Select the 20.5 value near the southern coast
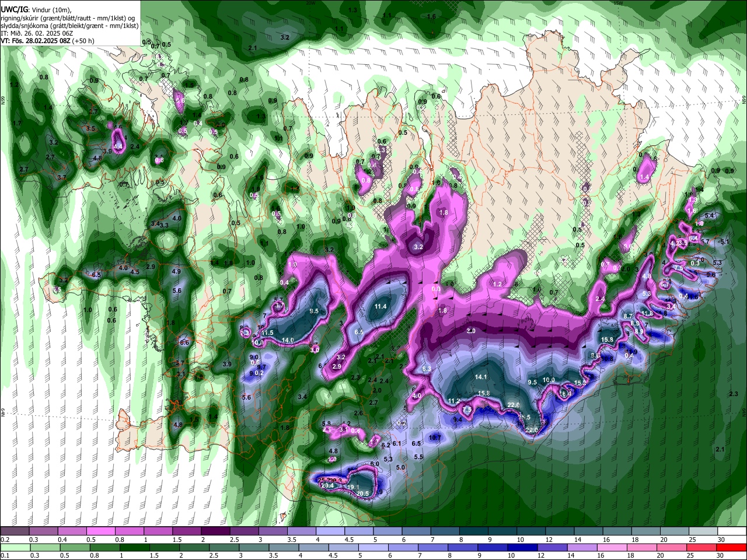The image size is (747, 560). pyautogui.click(x=363, y=494)
